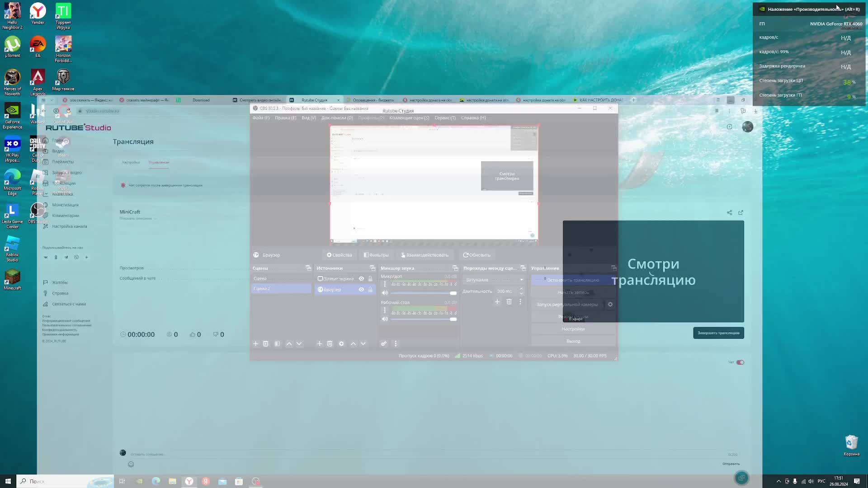Image resolution: width=868 pixels, height=488 pixels.
Task: Open virtual camera settings gear
Action: click(610, 305)
